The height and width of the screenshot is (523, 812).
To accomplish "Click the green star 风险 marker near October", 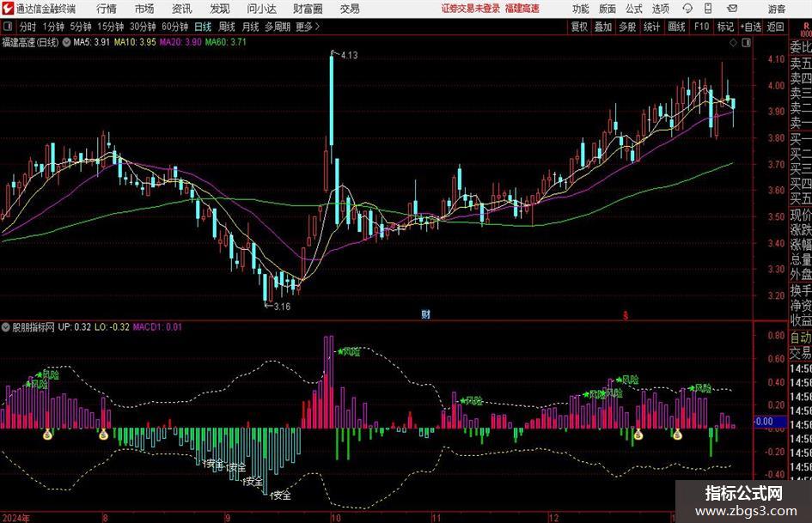I will point(349,351).
